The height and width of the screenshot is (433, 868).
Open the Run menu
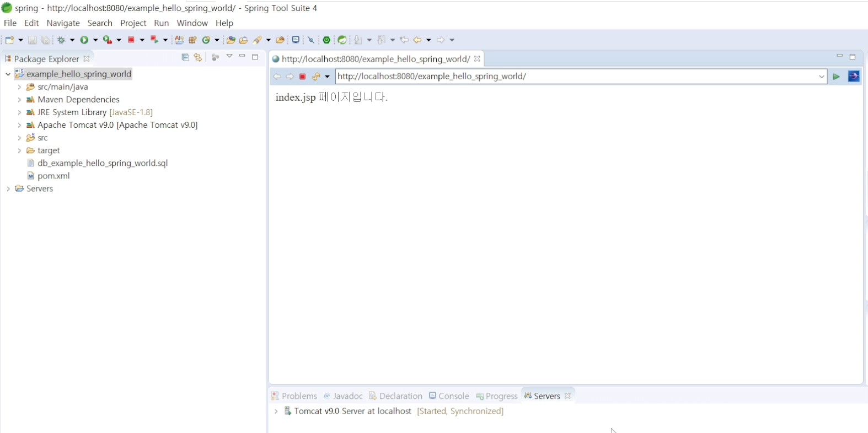click(162, 23)
